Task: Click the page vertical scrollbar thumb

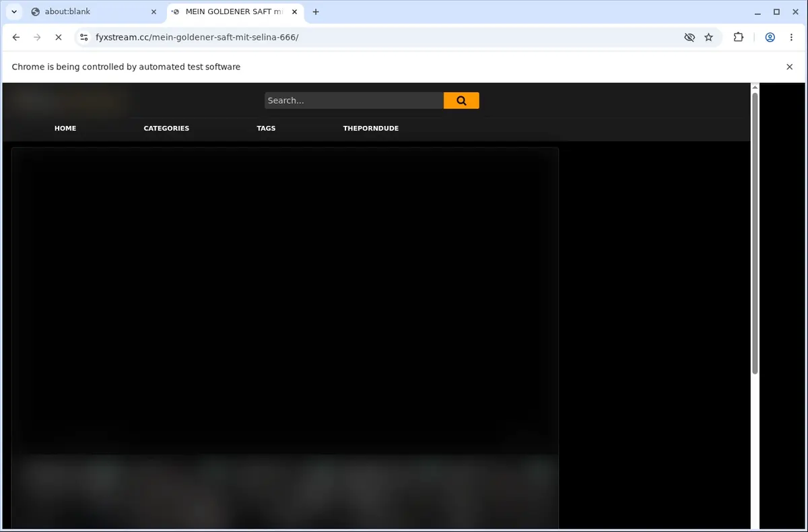Action: (755, 233)
